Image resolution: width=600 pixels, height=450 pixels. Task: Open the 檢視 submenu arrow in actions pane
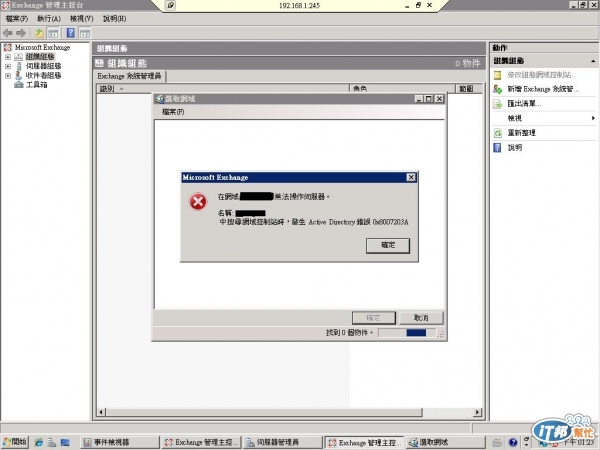pos(593,118)
